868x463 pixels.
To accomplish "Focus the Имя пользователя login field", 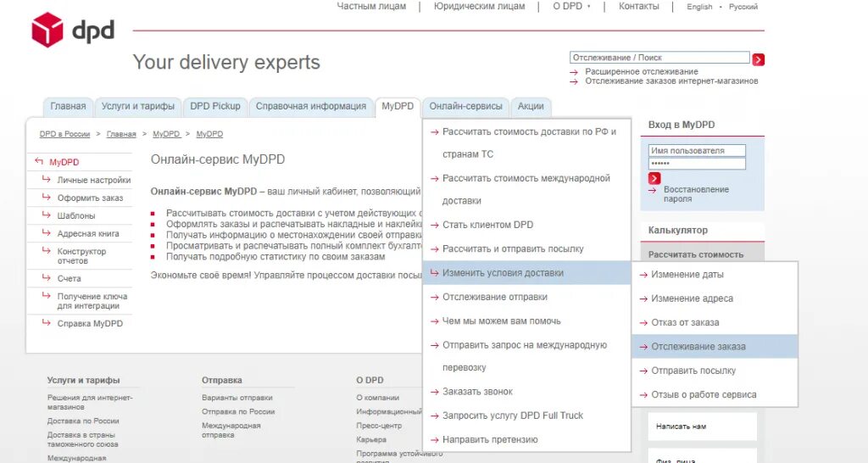I will (697, 151).
